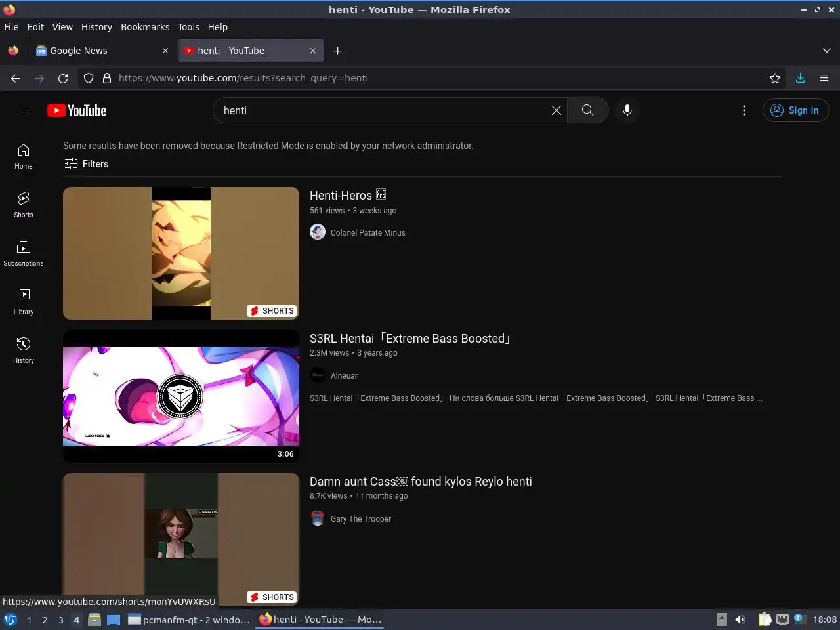Open the Edit menu
Image resolution: width=840 pixels, height=630 pixels.
35,27
